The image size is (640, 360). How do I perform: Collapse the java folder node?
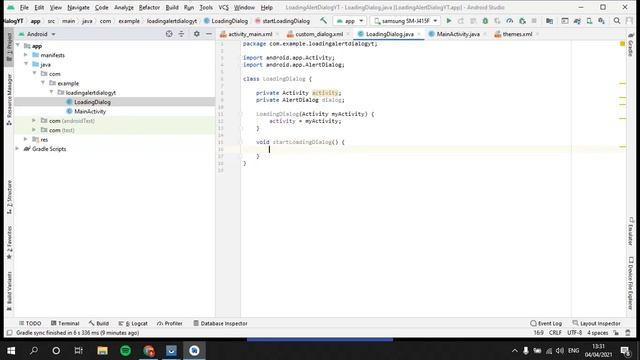click(x=26, y=64)
